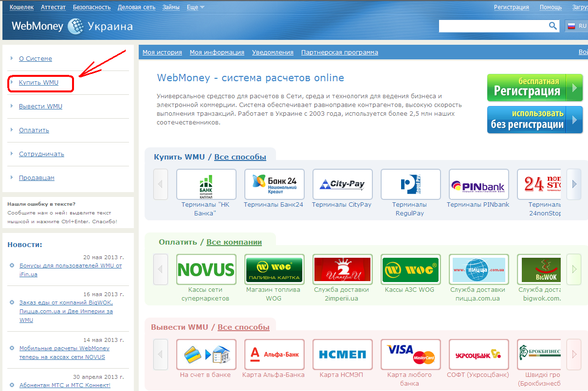
Task: Click the left arrow in Вывести WMU carousel
Action: pos(161,355)
